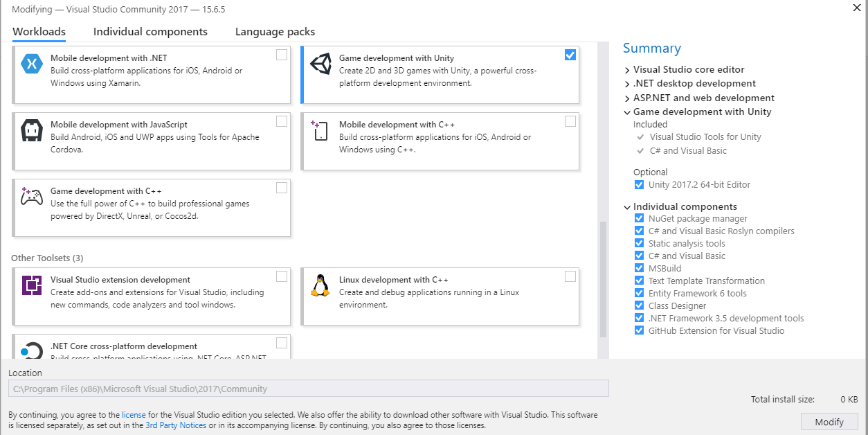Check Linux development with C++ workload
Viewport: 868px width, 435px height.
click(x=570, y=276)
